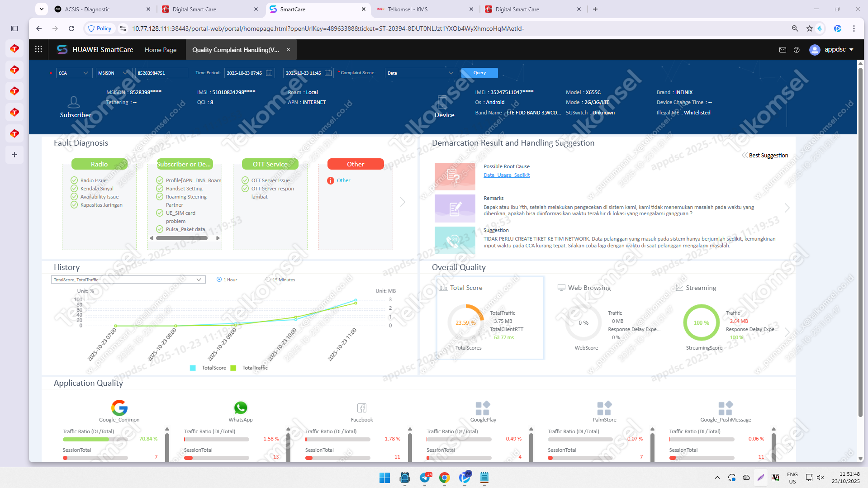Open a new browser tab
The width and height of the screenshot is (868, 488).
(595, 9)
